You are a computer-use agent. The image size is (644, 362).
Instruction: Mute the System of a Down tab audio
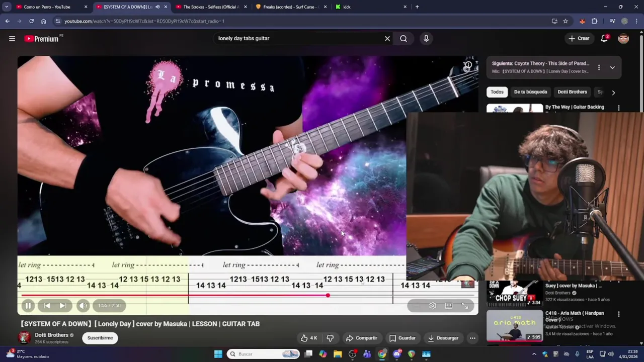157,7
